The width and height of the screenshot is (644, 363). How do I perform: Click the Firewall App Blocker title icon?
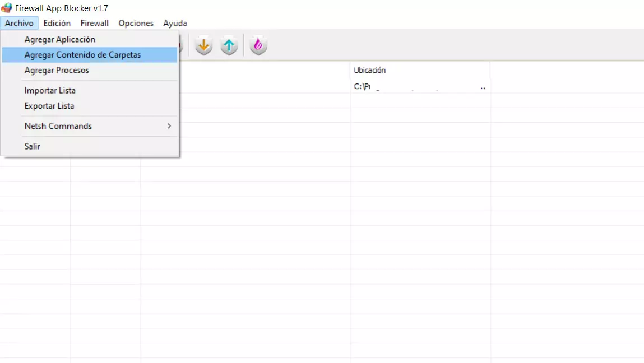click(x=7, y=8)
